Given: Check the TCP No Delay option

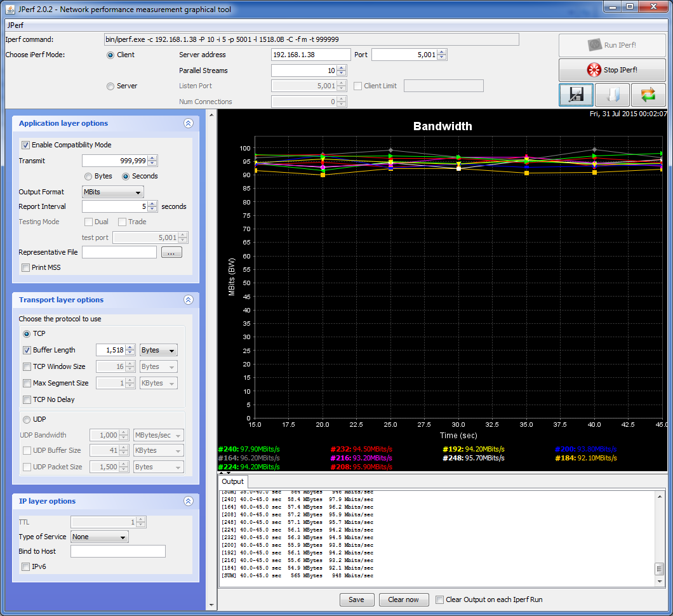Looking at the screenshot, I should pos(27,399).
